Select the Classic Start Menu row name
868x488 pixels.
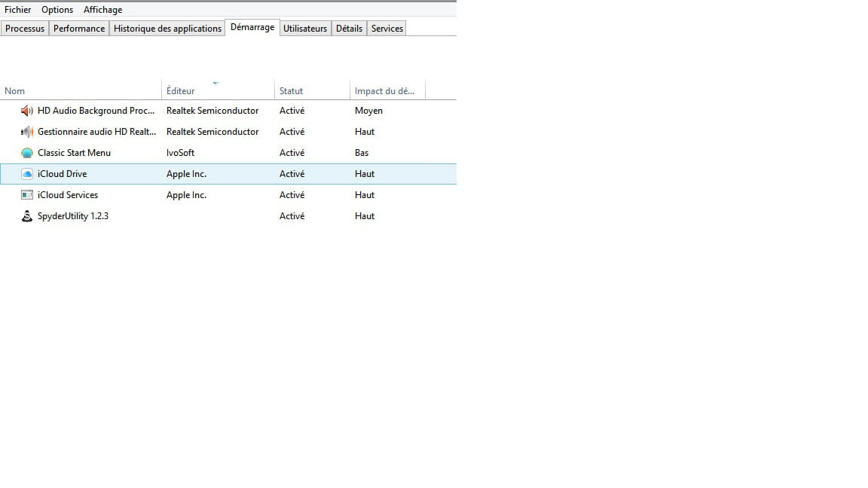click(74, 153)
